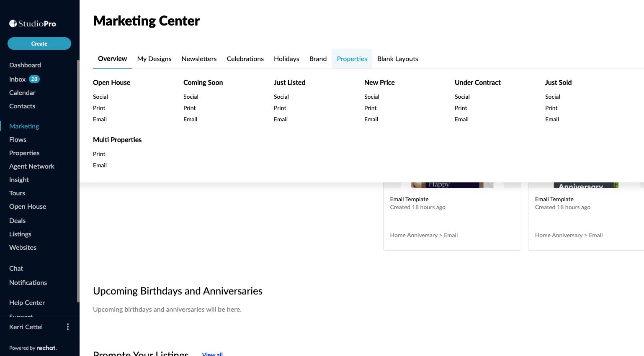This screenshot has height=356, width=644.
Task: Choose Print under Under Contract
Action: click(461, 108)
